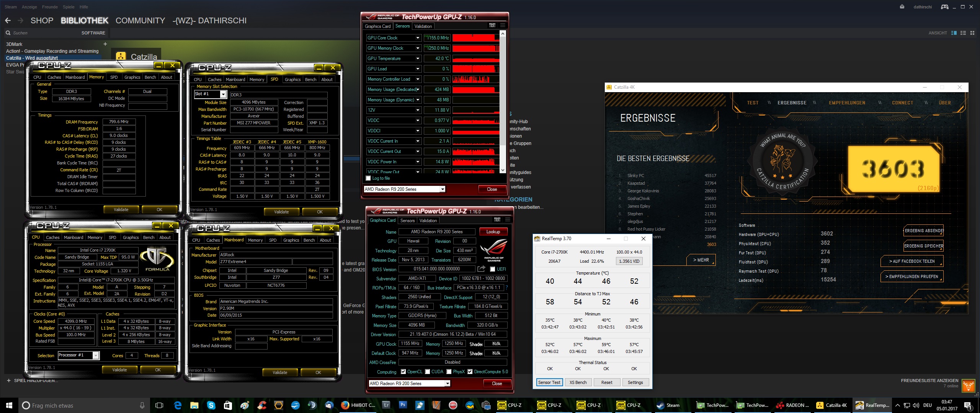Open EMPFEHLUNGEN tab in Catzilla

(x=847, y=103)
